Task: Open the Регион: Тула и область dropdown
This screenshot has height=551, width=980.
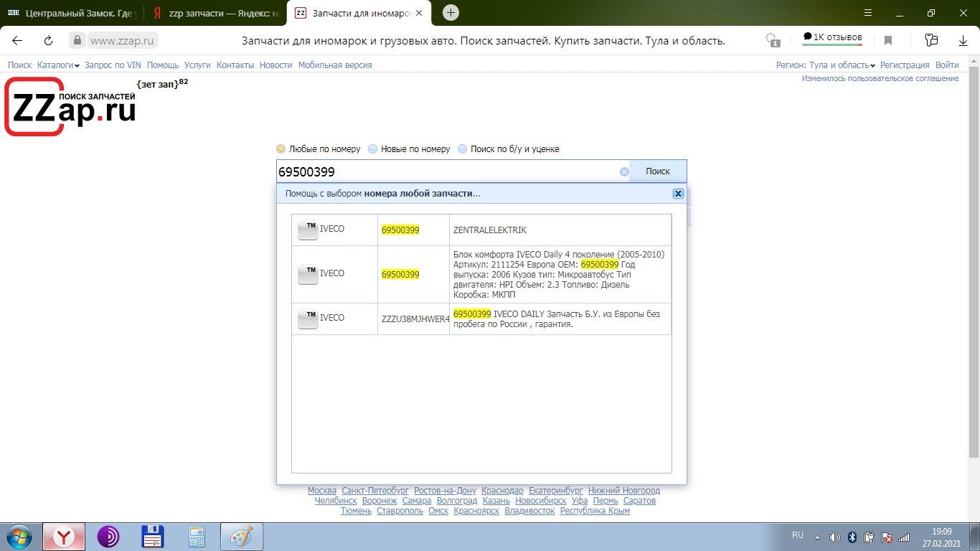Action: tap(826, 65)
